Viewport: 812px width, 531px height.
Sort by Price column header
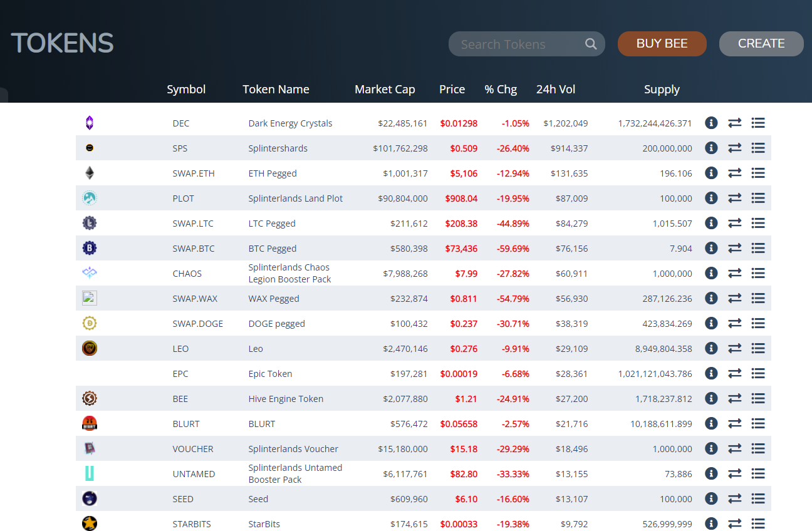click(452, 90)
